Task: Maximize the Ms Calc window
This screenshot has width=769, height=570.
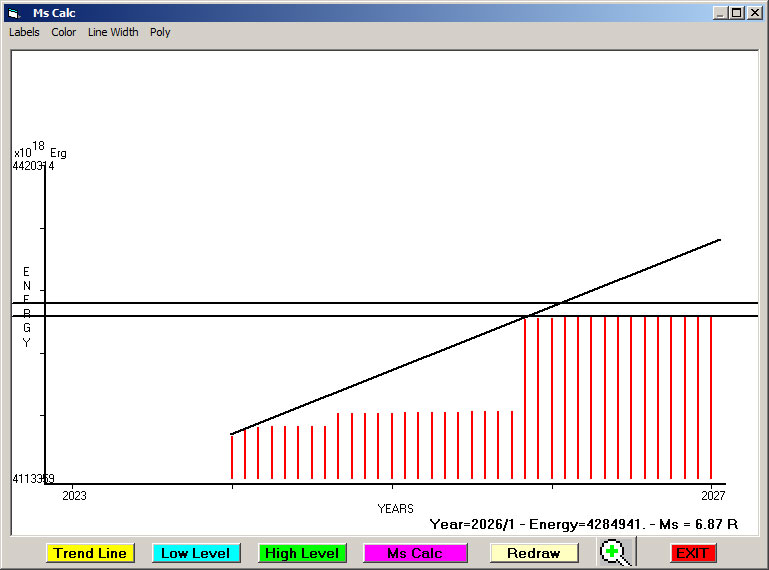Action: [x=737, y=13]
